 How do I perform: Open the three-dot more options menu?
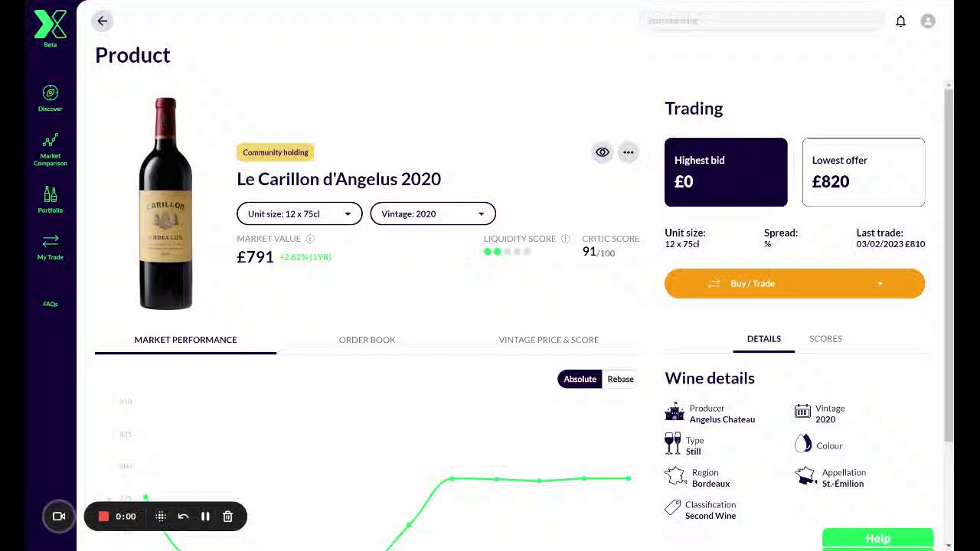[629, 152]
